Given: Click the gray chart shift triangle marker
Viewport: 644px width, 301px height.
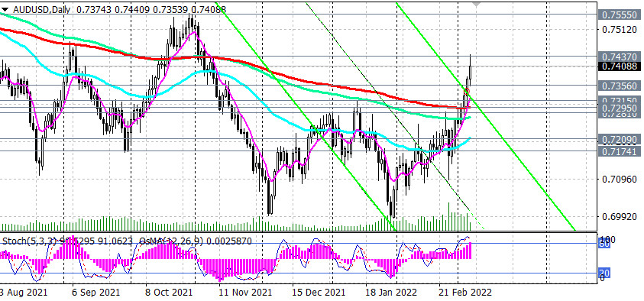Looking at the screenshot, I should click(x=476, y=4).
